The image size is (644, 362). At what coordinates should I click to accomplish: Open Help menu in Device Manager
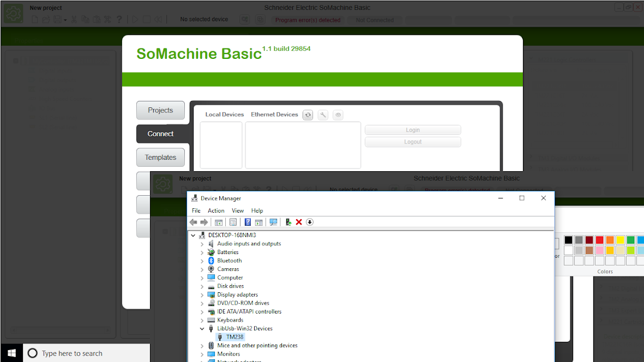257,210
